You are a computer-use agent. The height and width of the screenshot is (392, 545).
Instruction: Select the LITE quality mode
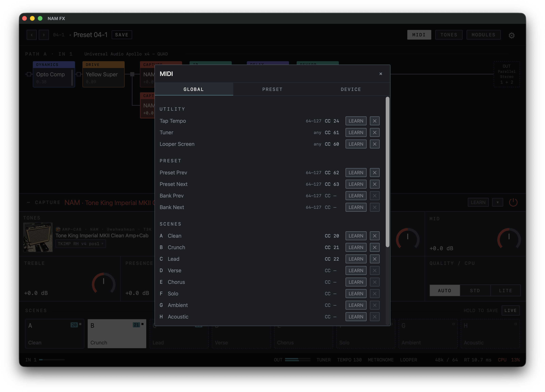tap(505, 291)
